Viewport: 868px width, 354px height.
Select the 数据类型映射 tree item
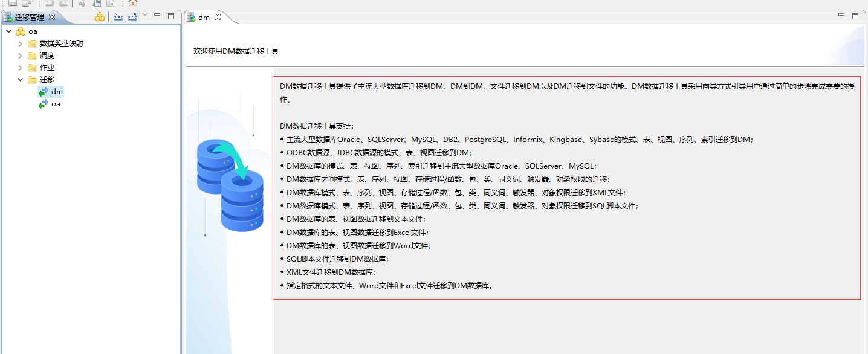click(62, 43)
